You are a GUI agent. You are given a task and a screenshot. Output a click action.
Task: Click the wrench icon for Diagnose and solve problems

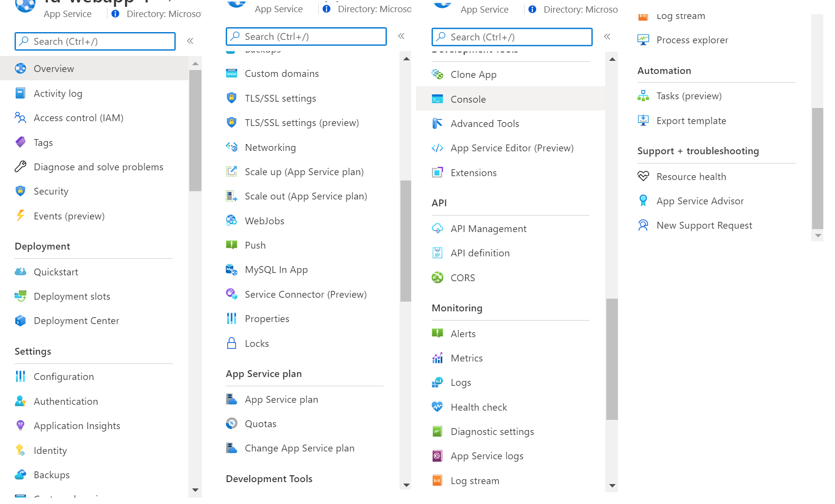click(x=20, y=167)
